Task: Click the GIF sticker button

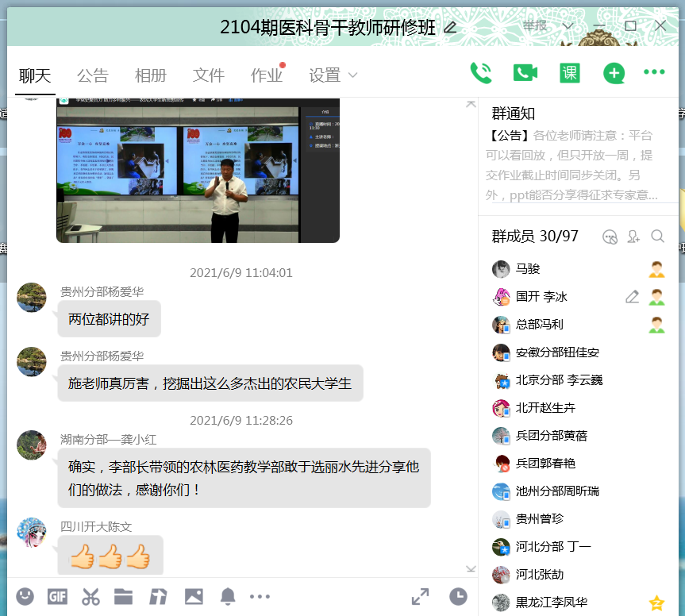Action: tap(57, 595)
